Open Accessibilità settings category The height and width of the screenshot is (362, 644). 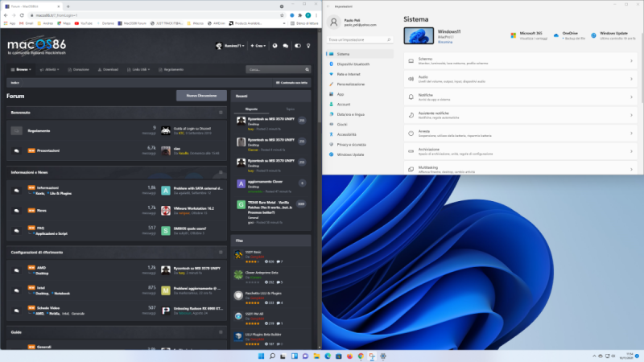[x=359, y=134]
